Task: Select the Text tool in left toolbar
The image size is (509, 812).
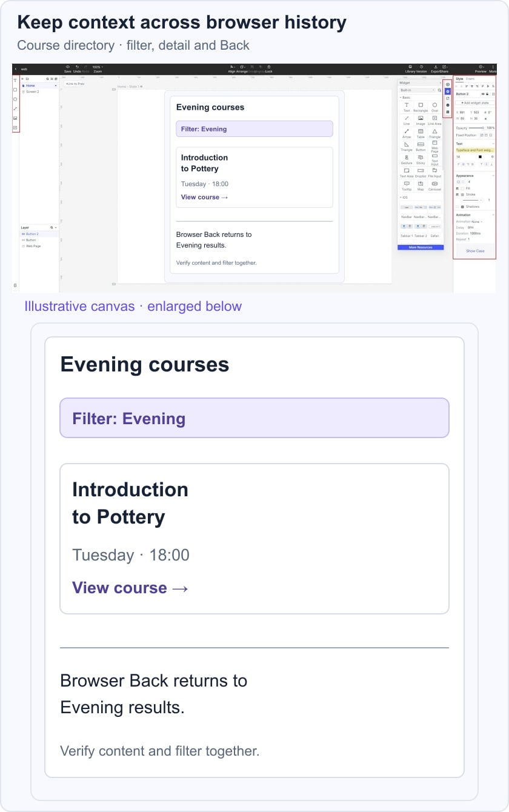Action: click(15, 81)
